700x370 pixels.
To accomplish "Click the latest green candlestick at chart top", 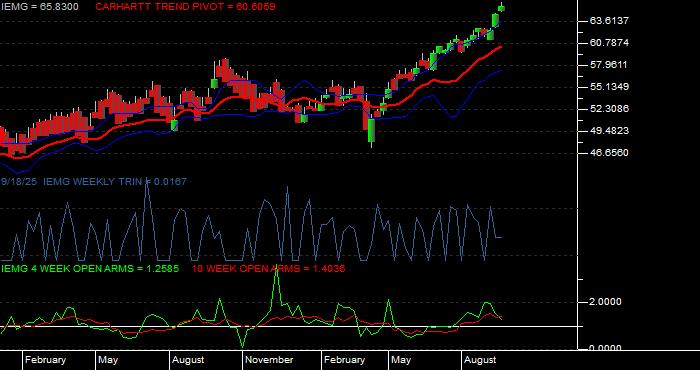I will (501, 8).
